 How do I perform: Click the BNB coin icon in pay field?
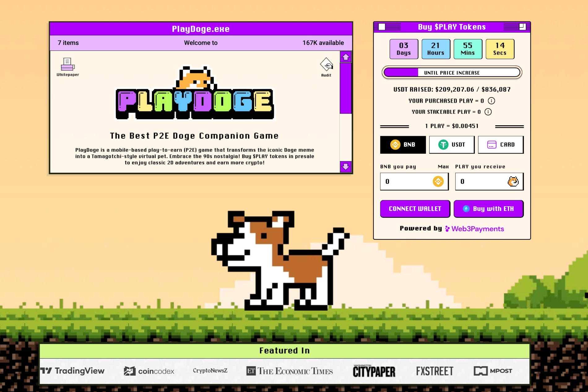point(439,182)
